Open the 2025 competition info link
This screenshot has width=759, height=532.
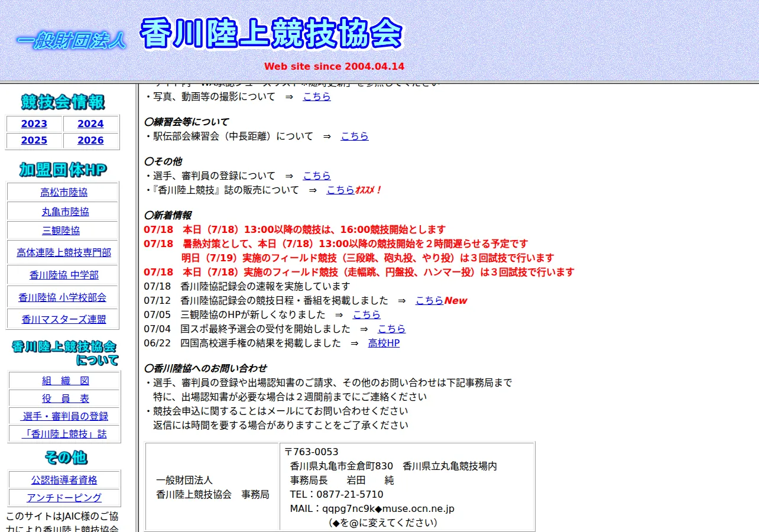[x=34, y=140]
